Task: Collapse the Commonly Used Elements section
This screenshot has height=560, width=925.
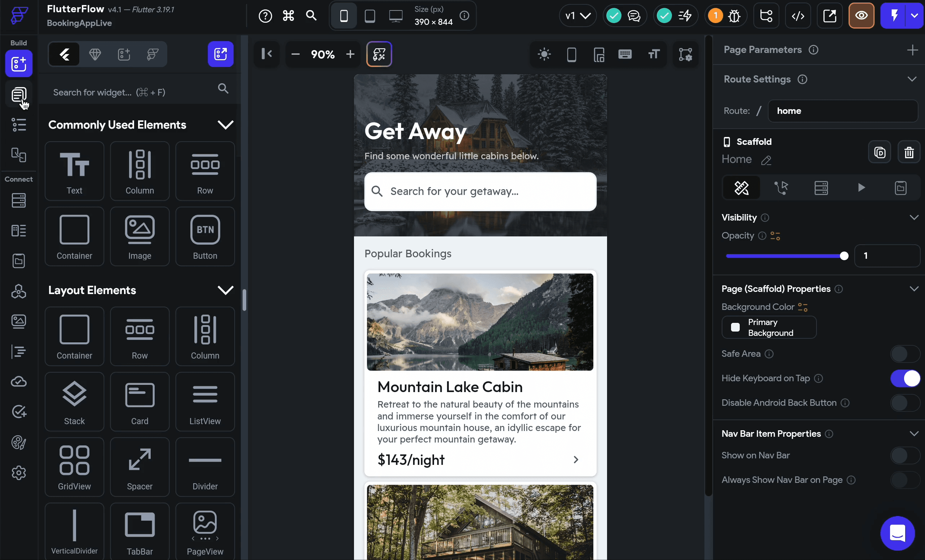Action: pos(225,125)
